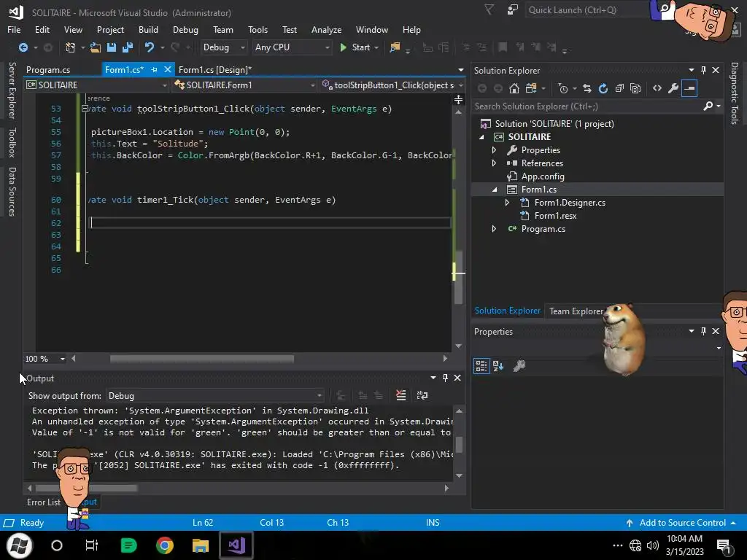Expand the Program.cs node
Viewport: 747px width, 560px height.
494,229
